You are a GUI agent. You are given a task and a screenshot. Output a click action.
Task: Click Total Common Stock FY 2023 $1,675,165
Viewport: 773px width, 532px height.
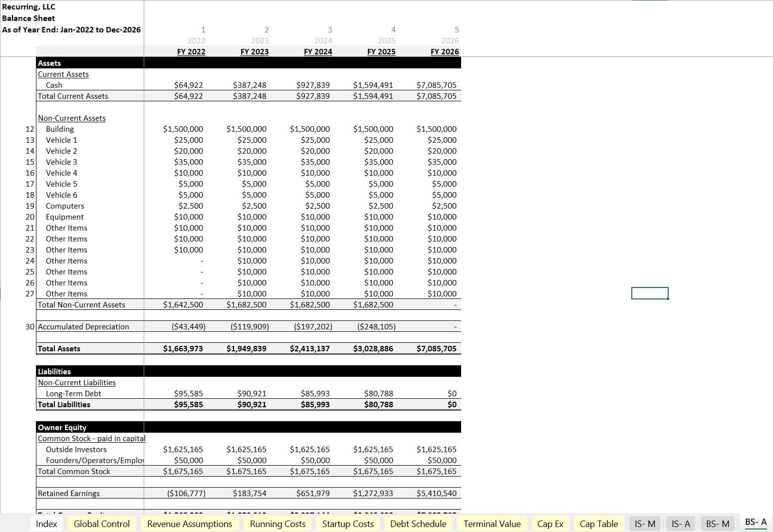[247, 471]
